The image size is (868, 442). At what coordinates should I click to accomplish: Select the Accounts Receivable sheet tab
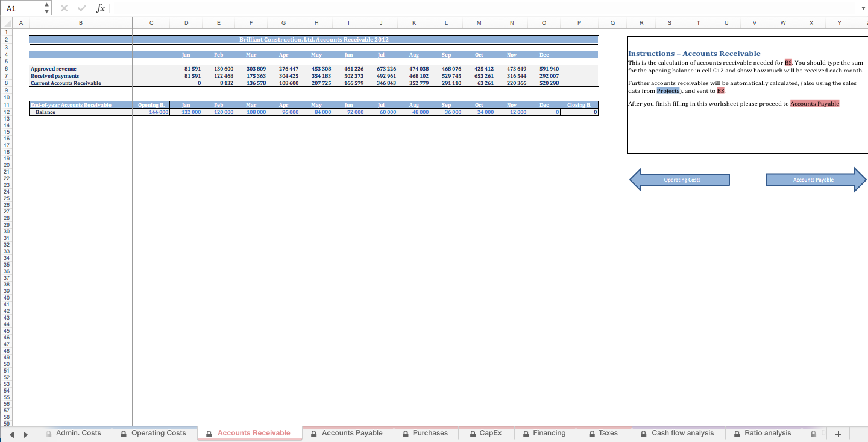tap(248, 433)
